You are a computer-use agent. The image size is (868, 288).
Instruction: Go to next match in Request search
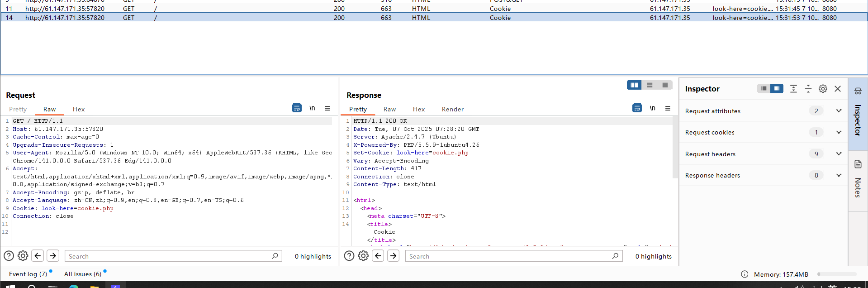click(x=53, y=256)
